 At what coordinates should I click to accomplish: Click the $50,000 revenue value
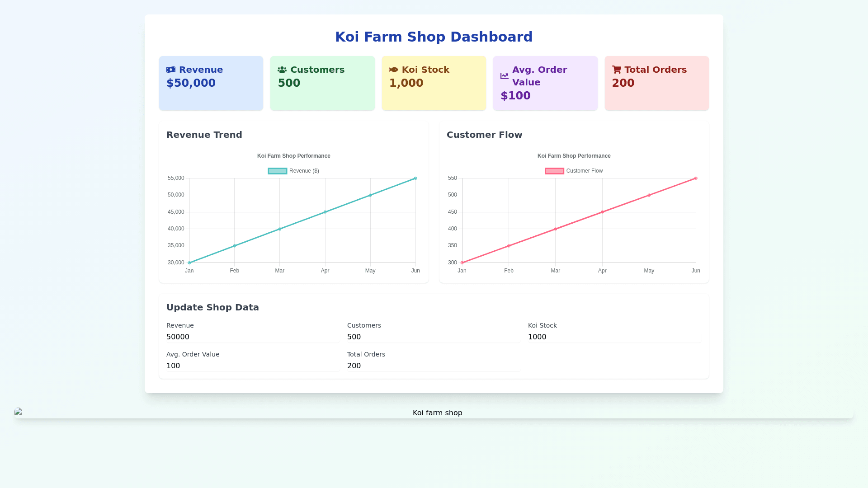pyautogui.click(x=191, y=83)
